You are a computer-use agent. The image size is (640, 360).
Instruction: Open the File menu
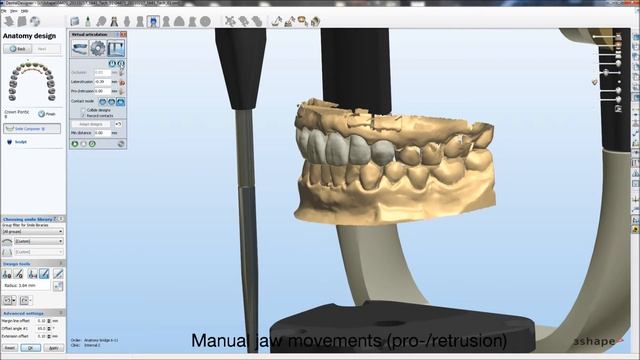[4, 11]
